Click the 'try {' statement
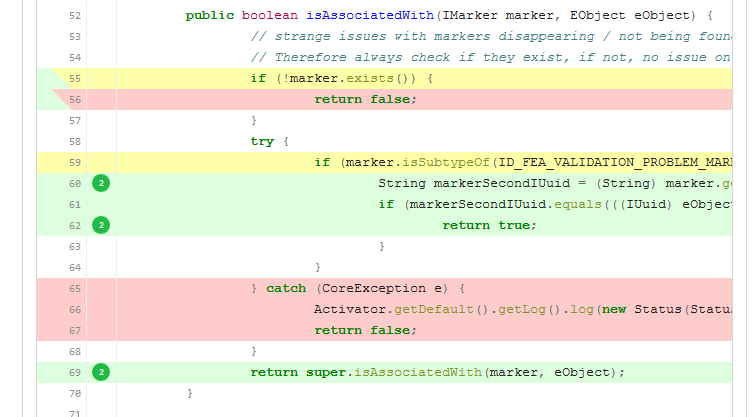 click(269, 141)
